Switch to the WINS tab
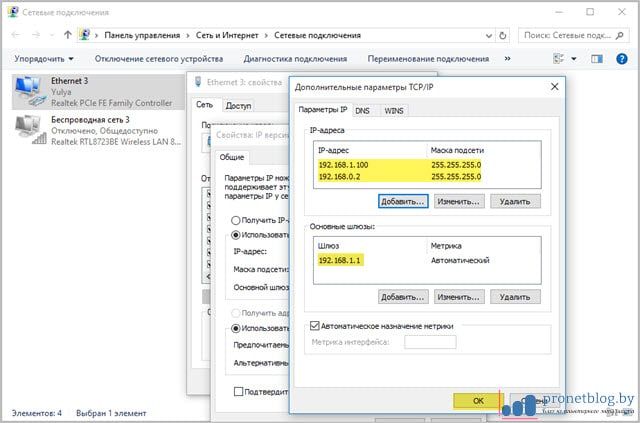The width and height of the screenshot is (640, 423). [393, 111]
